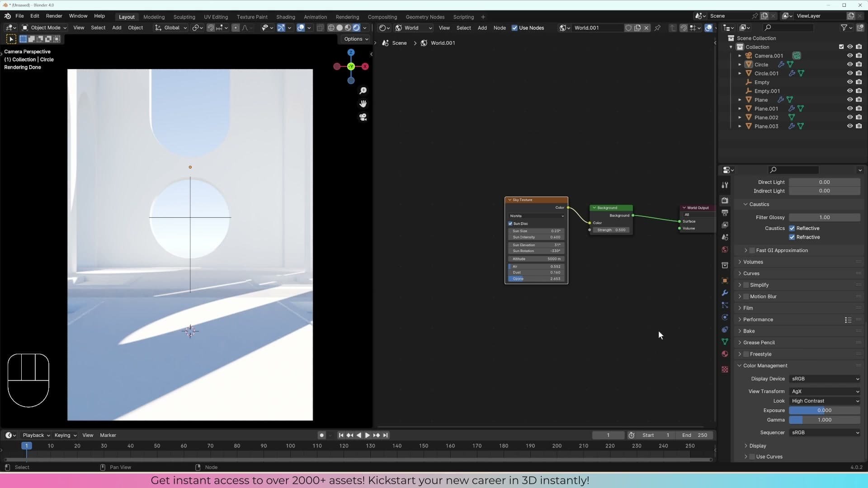Select rendered viewport shading mode
The width and height of the screenshot is (868, 488).
357,28
